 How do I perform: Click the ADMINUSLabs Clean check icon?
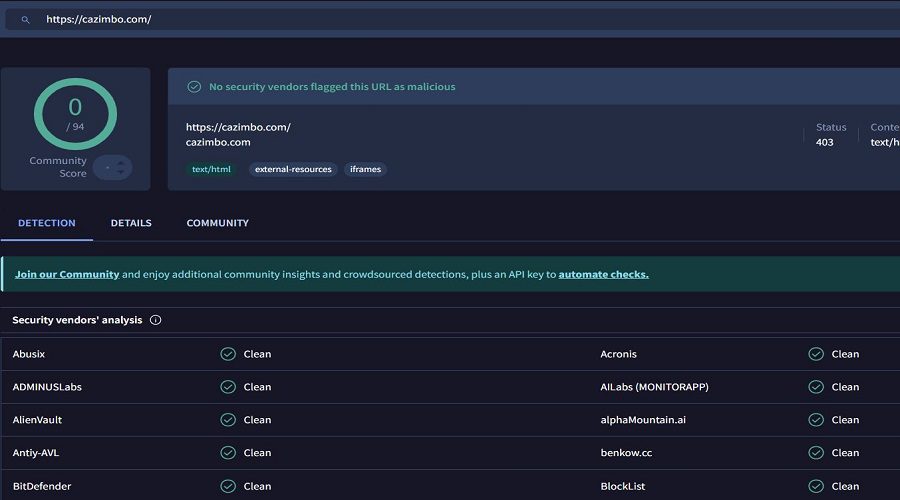pyautogui.click(x=228, y=387)
